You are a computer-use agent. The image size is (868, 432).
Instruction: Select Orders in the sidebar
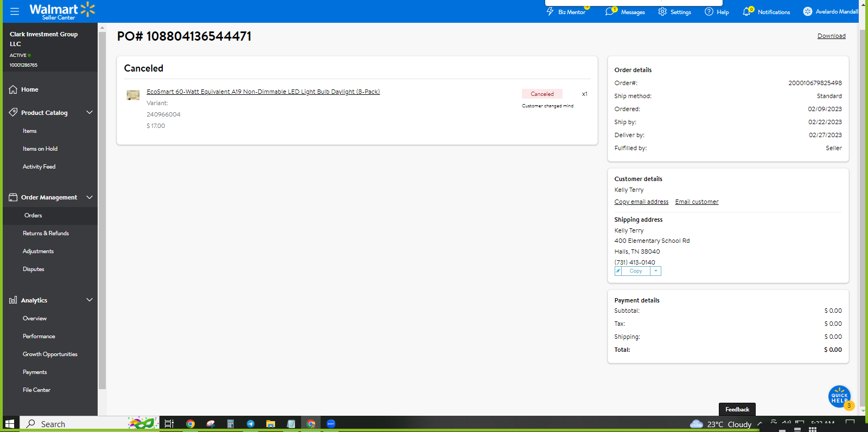(33, 215)
